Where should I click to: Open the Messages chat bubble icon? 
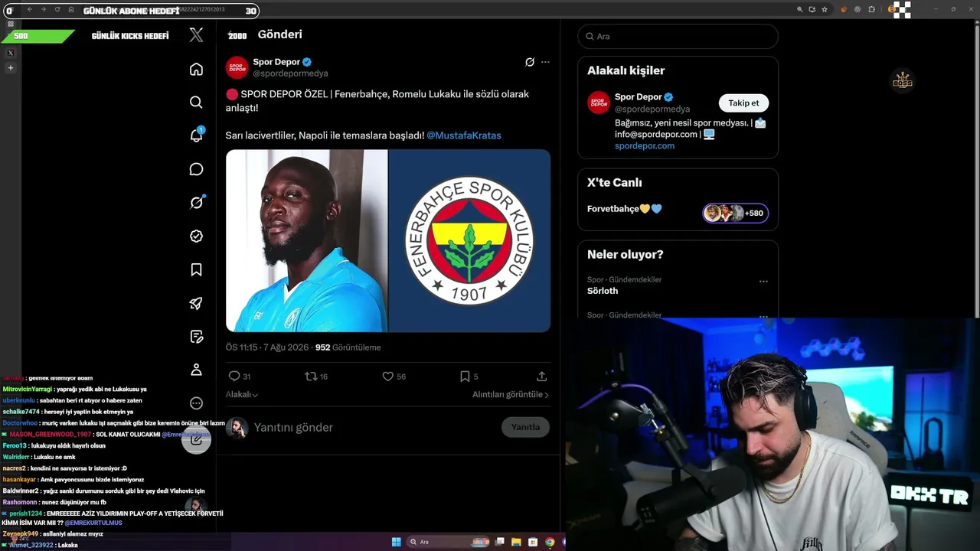(x=196, y=169)
